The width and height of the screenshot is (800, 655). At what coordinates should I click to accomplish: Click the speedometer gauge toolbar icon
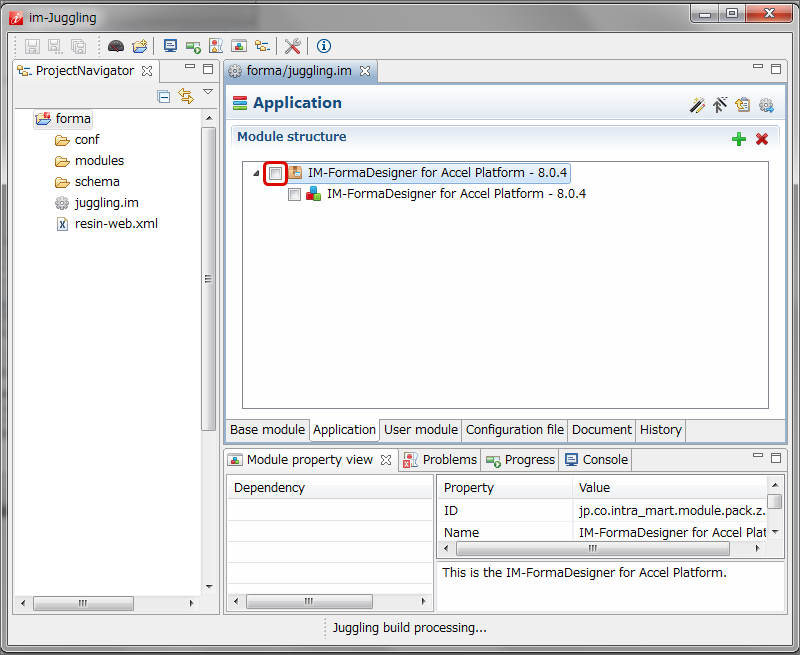point(116,46)
